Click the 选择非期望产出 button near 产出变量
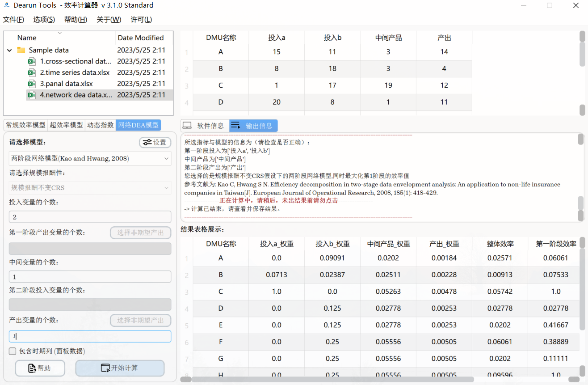This screenshot has height=385, width=588. point(140,320)
